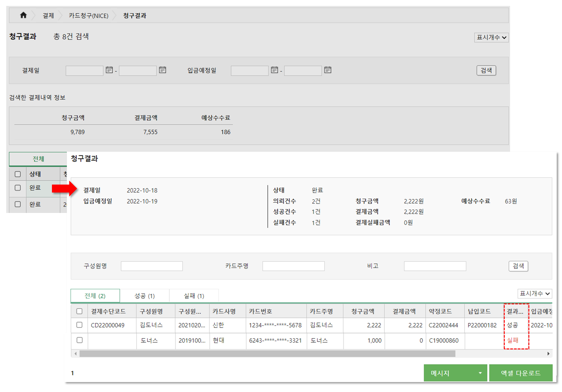
Task: Sort by 납입코드 column header
Action: click(484, 311)
